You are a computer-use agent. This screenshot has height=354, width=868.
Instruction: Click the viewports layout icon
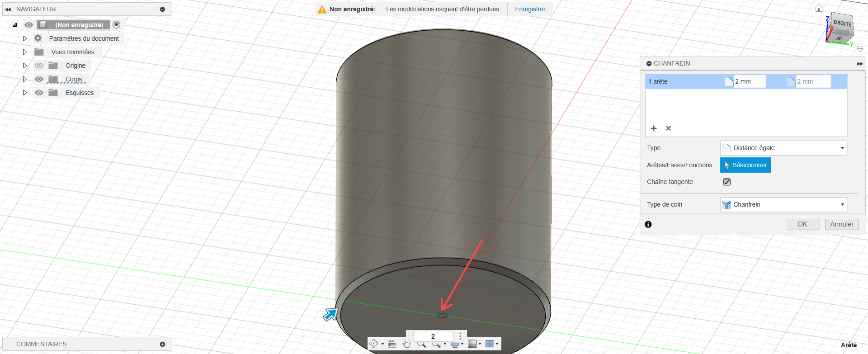pos(490,344)
